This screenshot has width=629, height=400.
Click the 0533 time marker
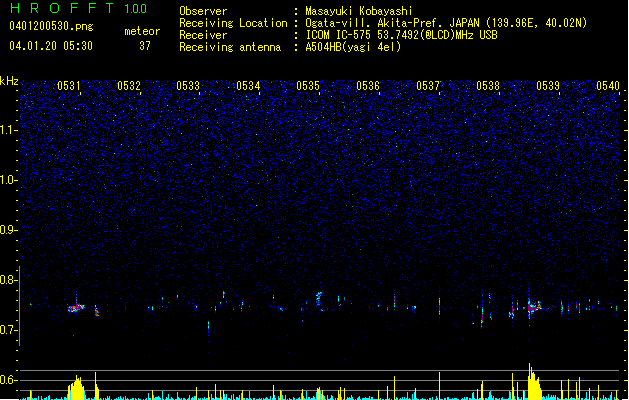[x=188, y=86]
